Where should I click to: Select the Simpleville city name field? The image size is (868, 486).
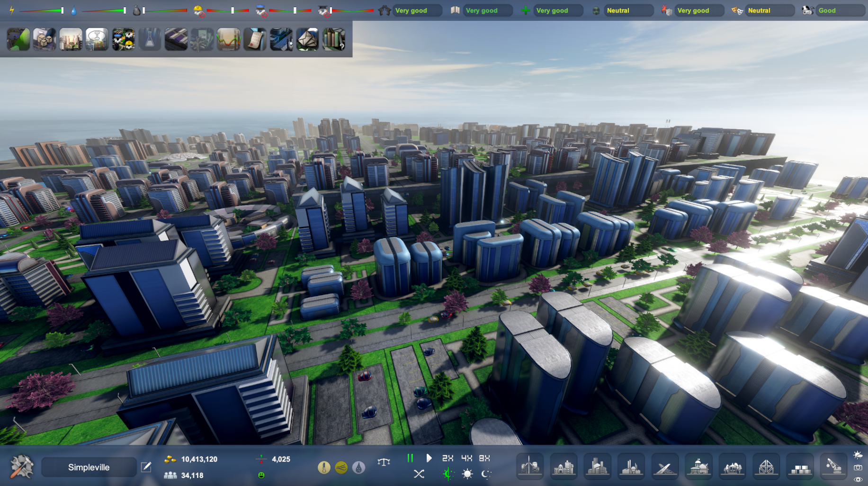(x=89, y=467)
